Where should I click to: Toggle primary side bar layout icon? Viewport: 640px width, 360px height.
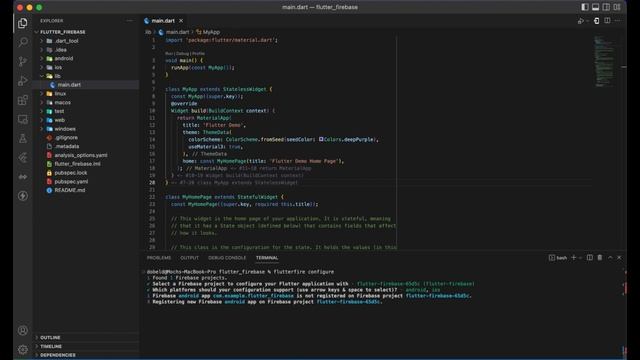click(585, 7)
